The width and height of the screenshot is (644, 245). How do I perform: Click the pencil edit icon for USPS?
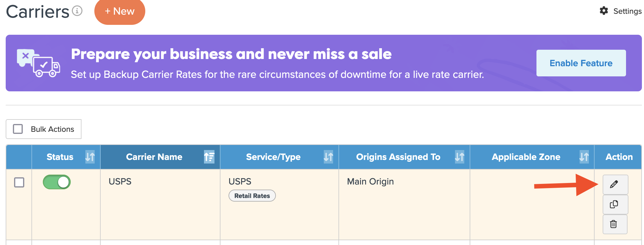point(615,184)
